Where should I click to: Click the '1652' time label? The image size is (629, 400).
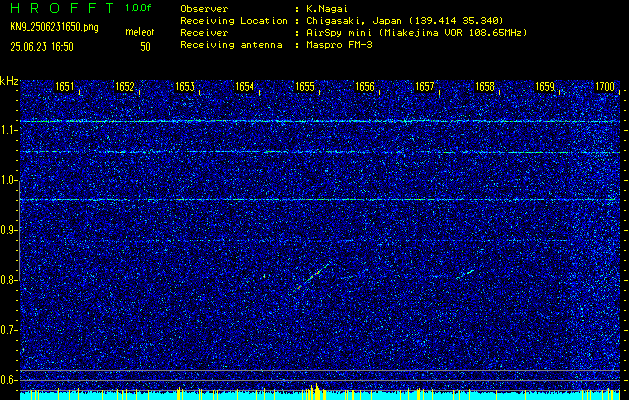(x=124, y=87)
